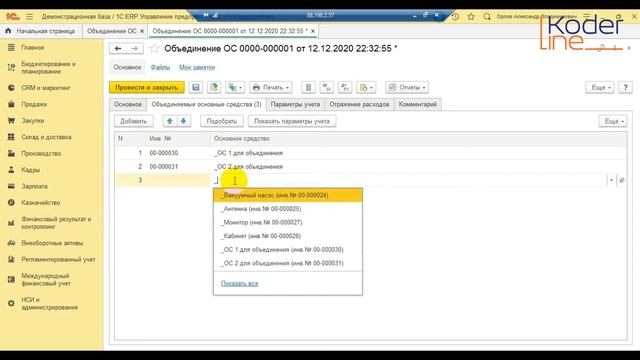Select Антенна in suggestion list
Screen dimensions: 640x360
tap(288, 209)
